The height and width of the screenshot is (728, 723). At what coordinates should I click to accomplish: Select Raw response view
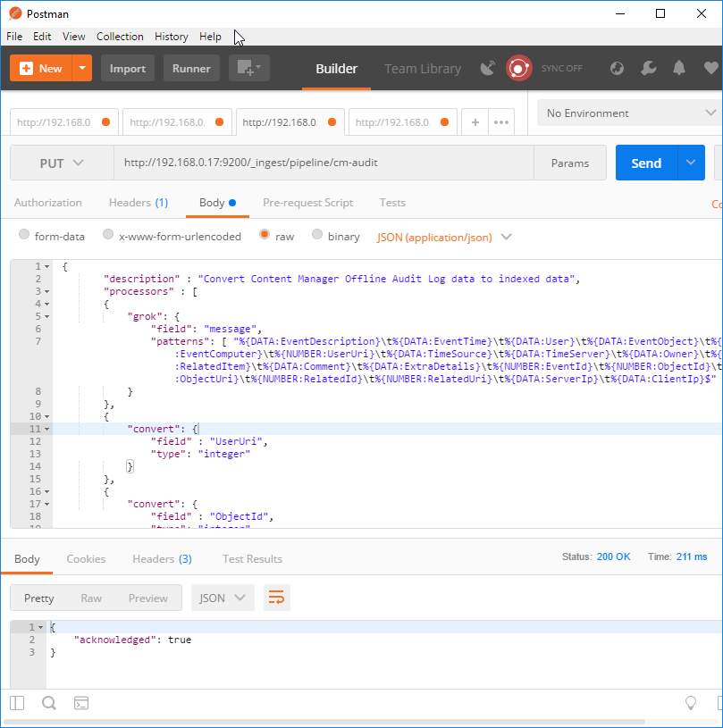coord(91,598)
